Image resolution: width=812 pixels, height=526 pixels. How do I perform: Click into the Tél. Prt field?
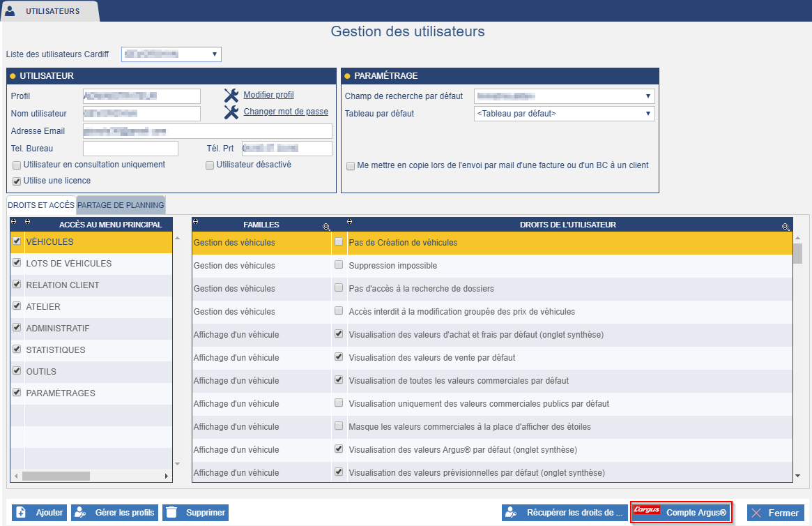[287, 149]
